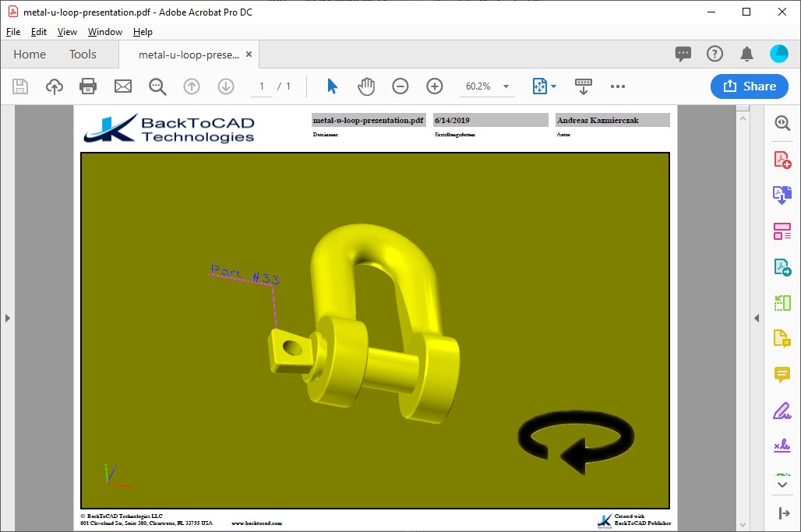Open Find text magnifier icon
This screenshot has height=532, width=801.
[157, 86]
